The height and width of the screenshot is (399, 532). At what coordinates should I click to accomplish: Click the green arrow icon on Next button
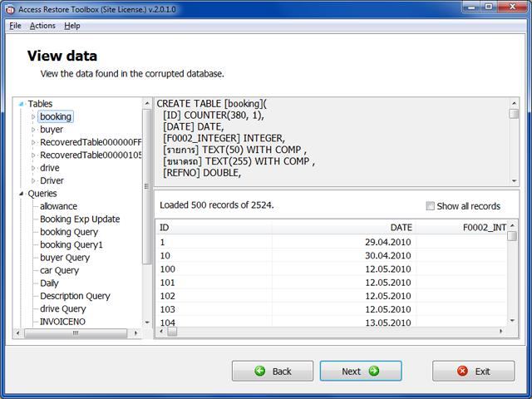pyautogui.click(x=374, y=371)
